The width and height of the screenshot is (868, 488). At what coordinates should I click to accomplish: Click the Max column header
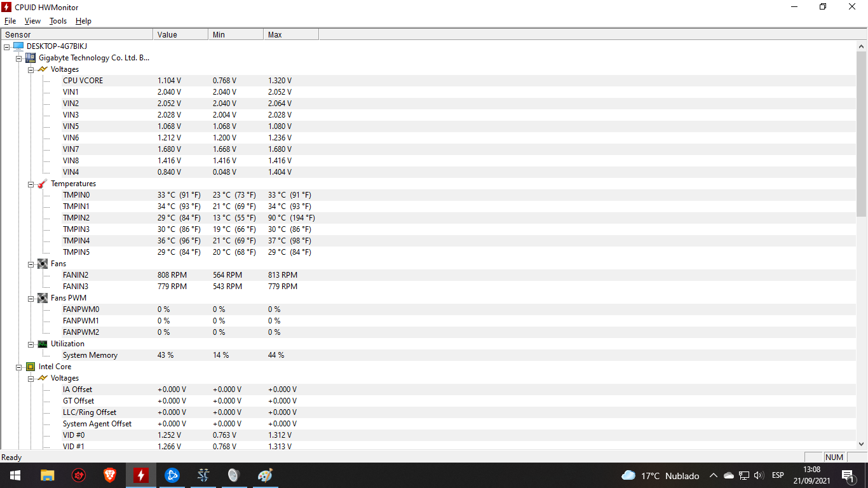tap(291, 34)
